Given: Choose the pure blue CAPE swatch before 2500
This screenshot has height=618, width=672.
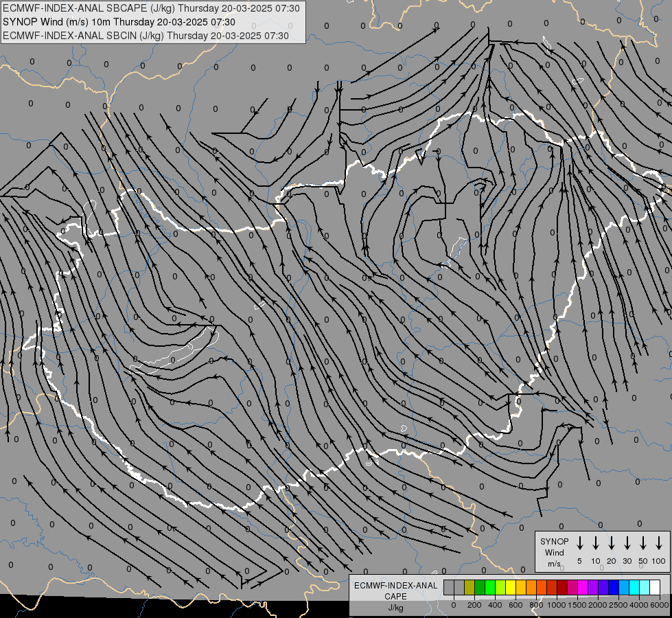Looking at the screenshot, I should click(613, 587).
